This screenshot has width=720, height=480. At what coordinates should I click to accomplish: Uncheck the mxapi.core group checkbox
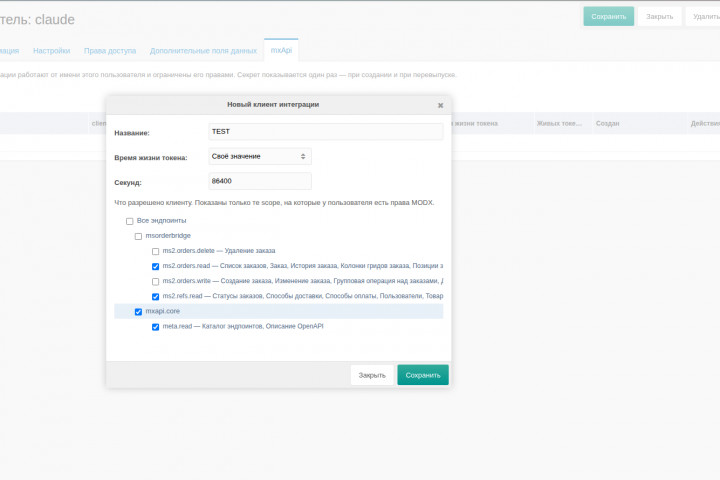click(138, 312)
